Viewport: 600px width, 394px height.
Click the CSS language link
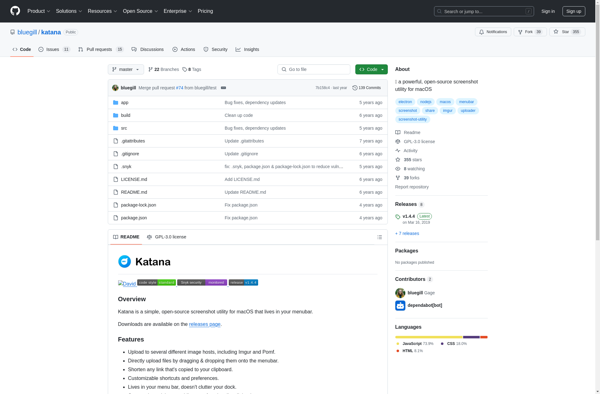453,344
